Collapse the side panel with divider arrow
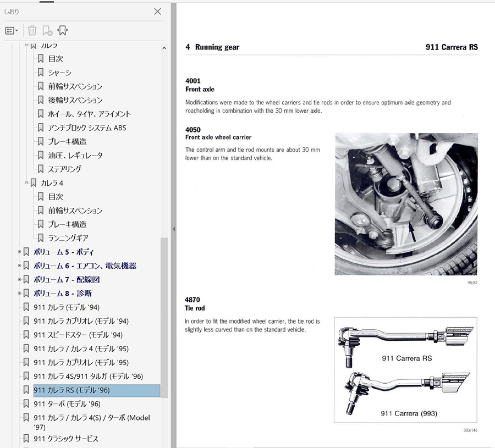Viewport: 495px width, 448px height. [174, 229]
